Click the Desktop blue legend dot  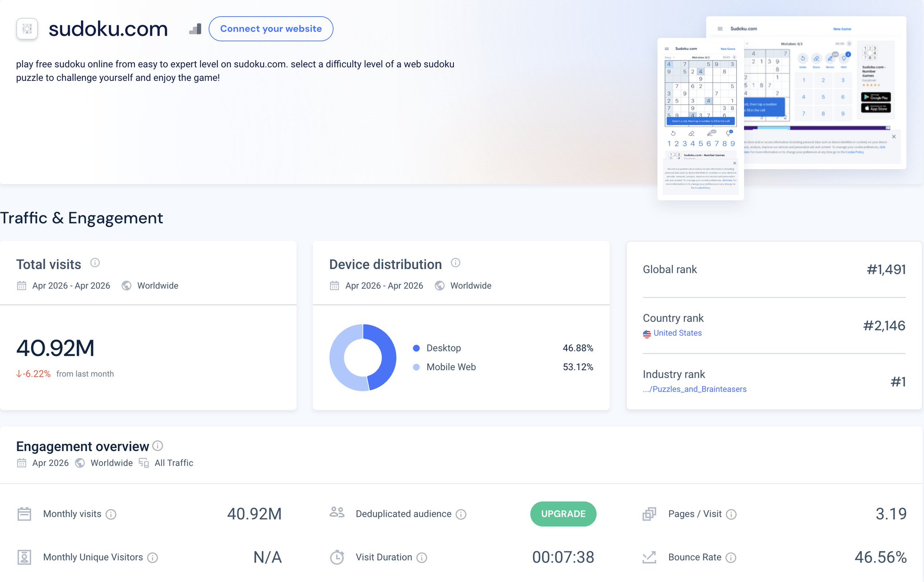pos(416,348)
